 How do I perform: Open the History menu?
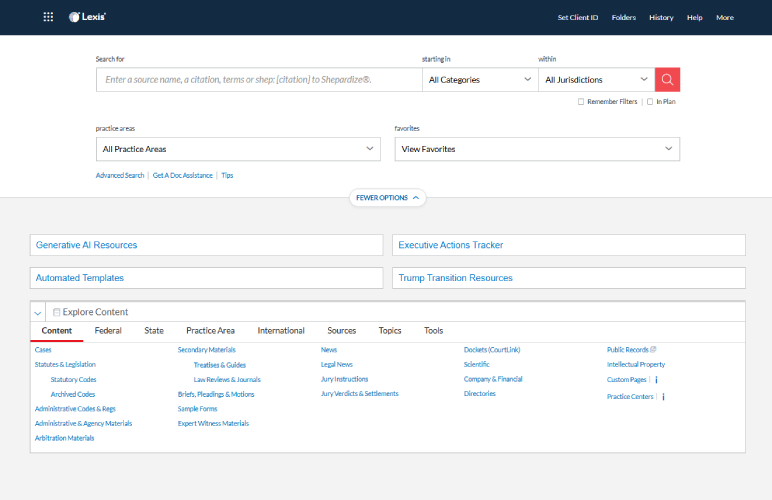(661, 18)
